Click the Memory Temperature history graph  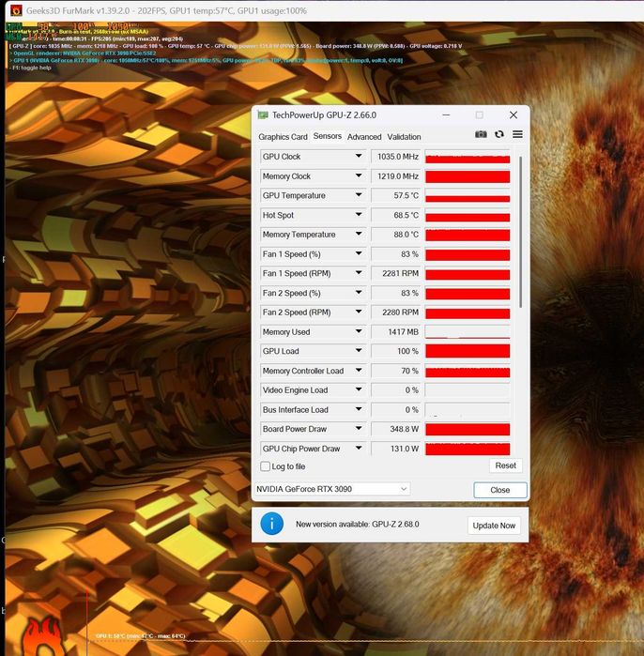click(x=468, y=235)
